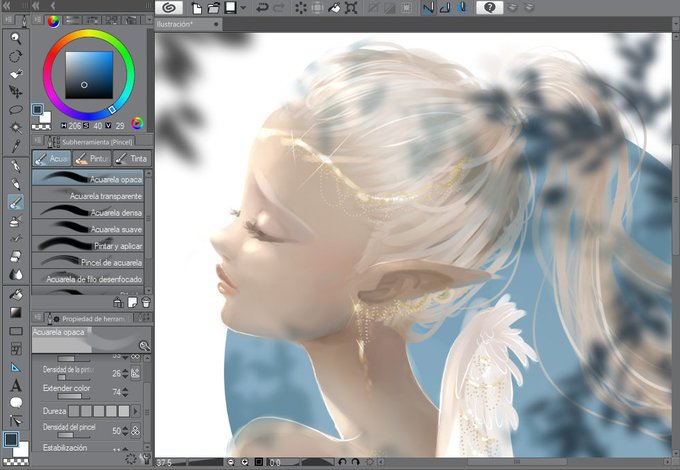680x470 pixels.
Task: Select the Zoom magnifier tool
Action: [x=16, y=38]
